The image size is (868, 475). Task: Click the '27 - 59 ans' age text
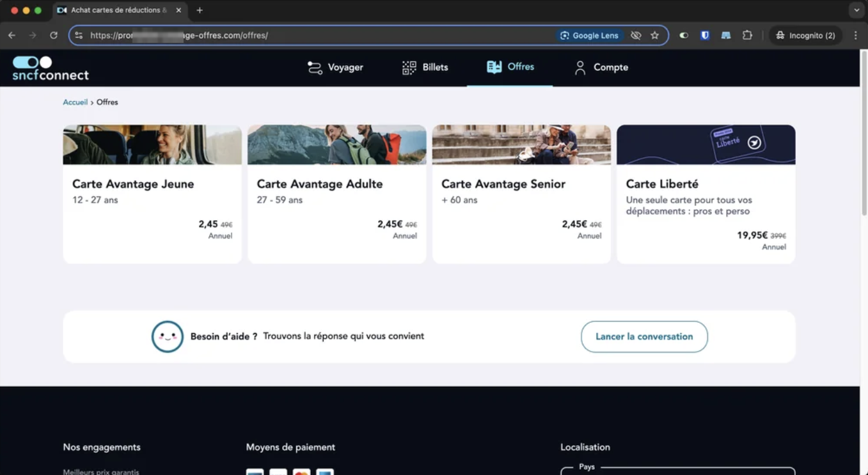280,200
